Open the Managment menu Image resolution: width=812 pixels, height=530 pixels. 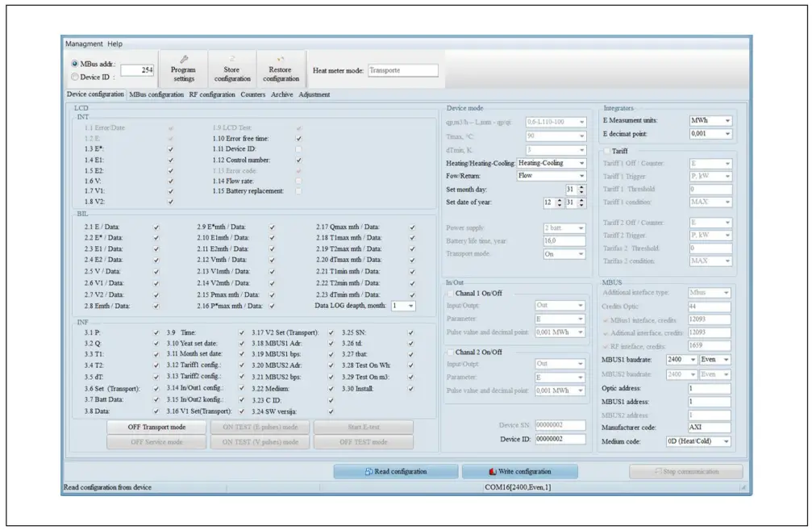click(x=84, y=44)
